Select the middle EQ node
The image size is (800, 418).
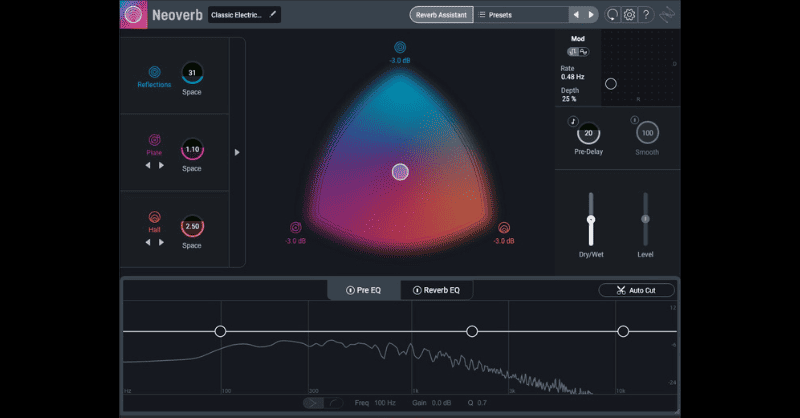click(472, 331)
